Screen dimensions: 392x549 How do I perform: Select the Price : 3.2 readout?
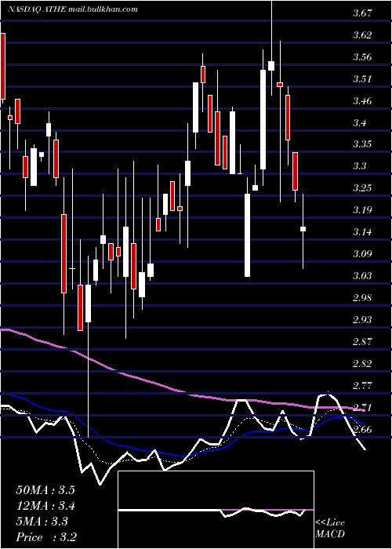(x=45, y=537)
